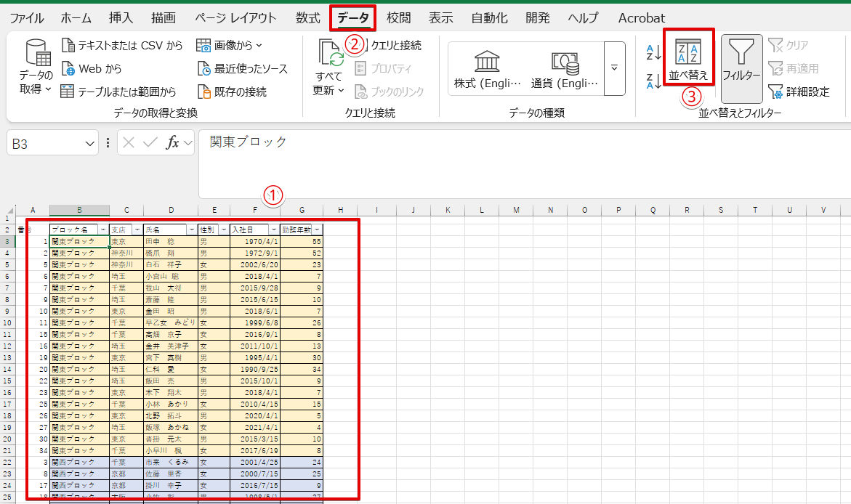Click 既存の接続 button
851x504 pixels.
pos(233,92)
